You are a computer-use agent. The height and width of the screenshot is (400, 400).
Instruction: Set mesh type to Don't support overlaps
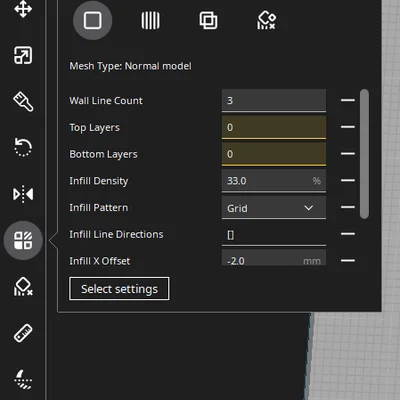266,21
